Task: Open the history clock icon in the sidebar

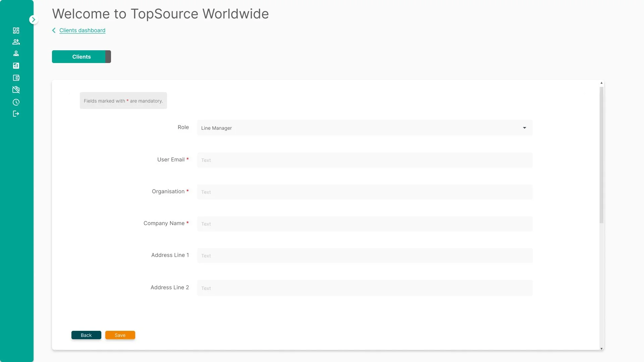Action: (x=16, y=102)
